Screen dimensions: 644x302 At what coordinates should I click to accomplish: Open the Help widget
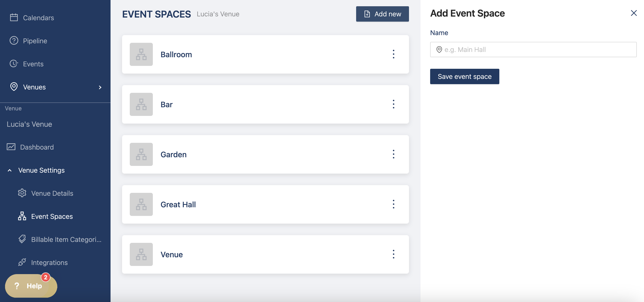point(31,286)
